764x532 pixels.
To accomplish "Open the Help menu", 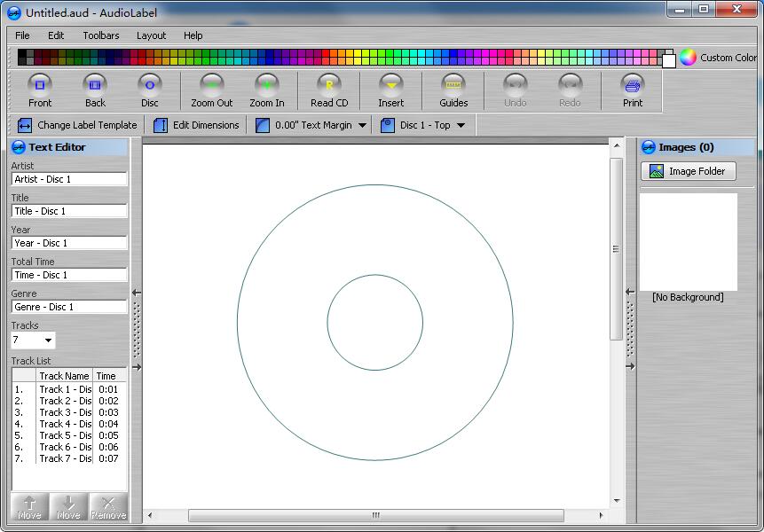I will tap(193, 35).
